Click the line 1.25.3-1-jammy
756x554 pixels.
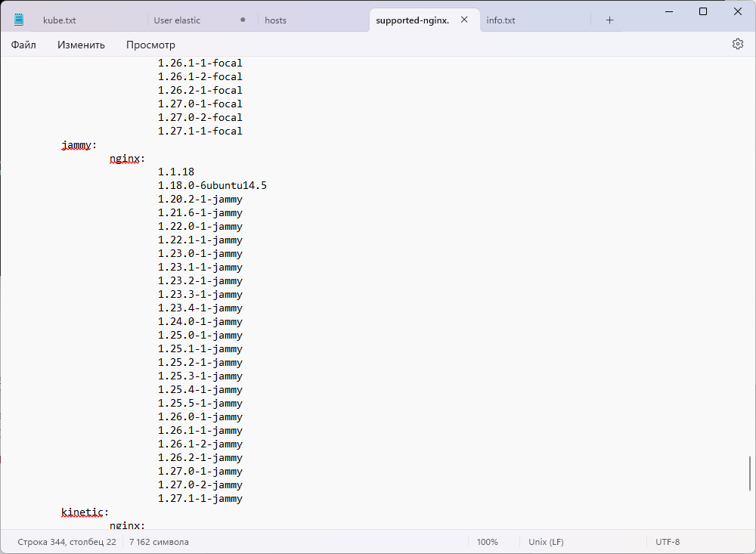(x=200, y=376)
